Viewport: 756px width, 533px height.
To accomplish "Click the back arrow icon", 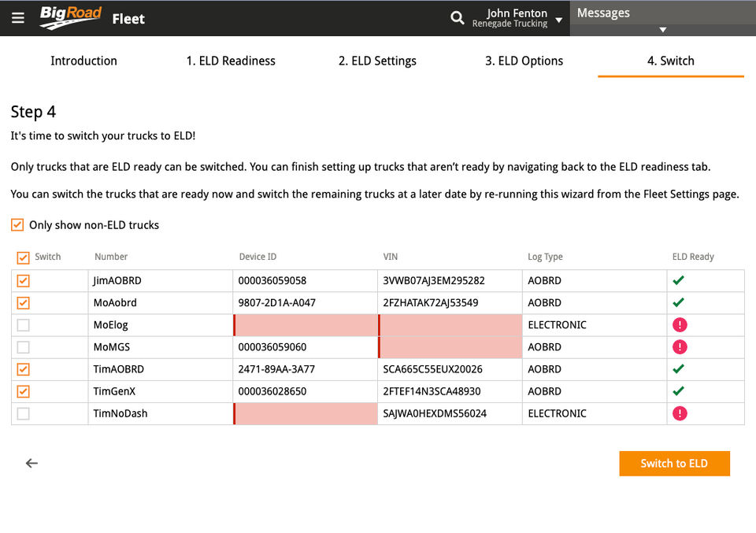I will (31, 463).
